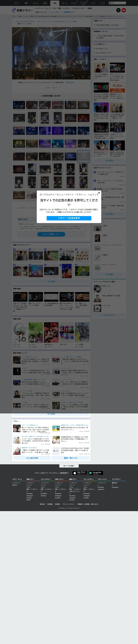Click さらに過去の記事 button
Image resolution: width=138 pixels, height=644 pixels.
point(32,458)
